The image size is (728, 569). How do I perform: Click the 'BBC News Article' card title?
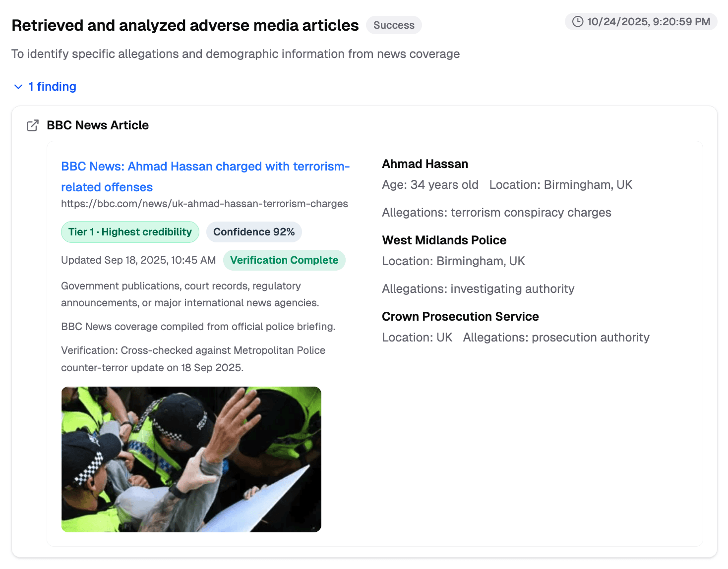coord(98,125)
